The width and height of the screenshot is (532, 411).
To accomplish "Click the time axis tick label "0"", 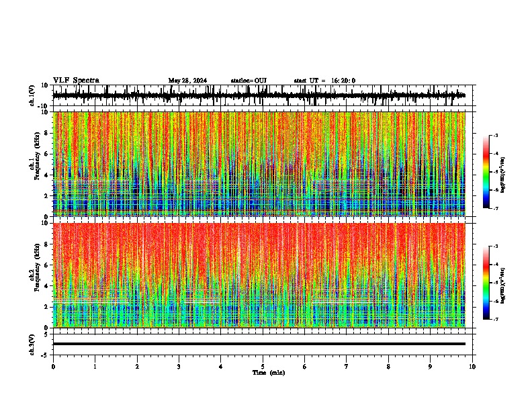I will (53, 367).
